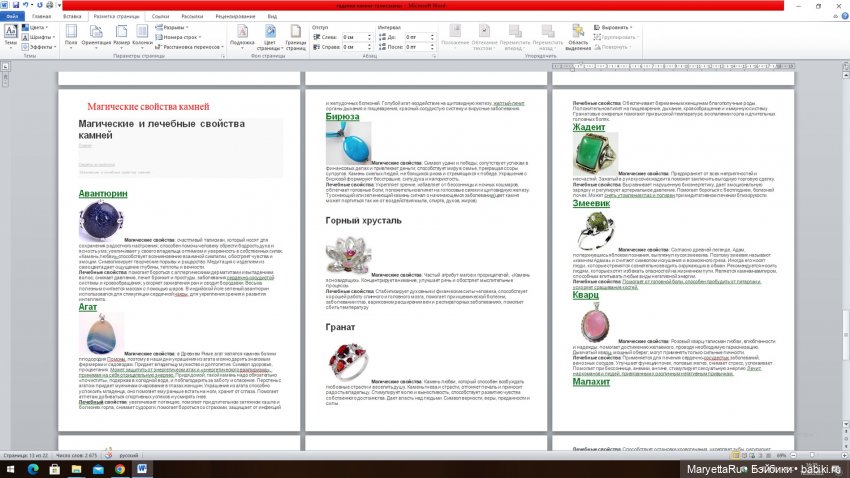Open the Расстановка переносов dropdown

pos(191,46)
